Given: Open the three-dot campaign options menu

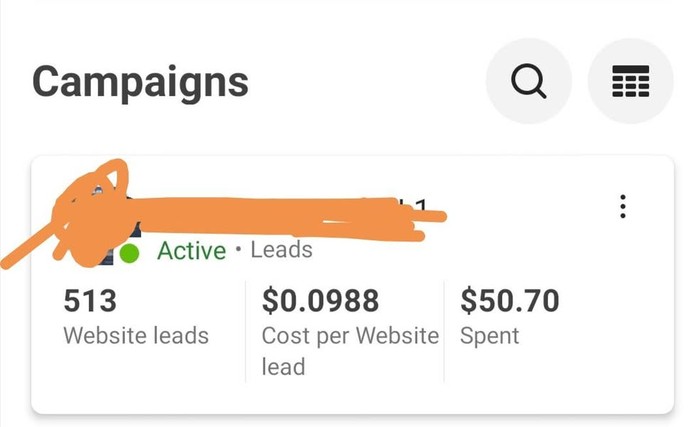Looking at the screenshot, I should (x=623, y=207).
